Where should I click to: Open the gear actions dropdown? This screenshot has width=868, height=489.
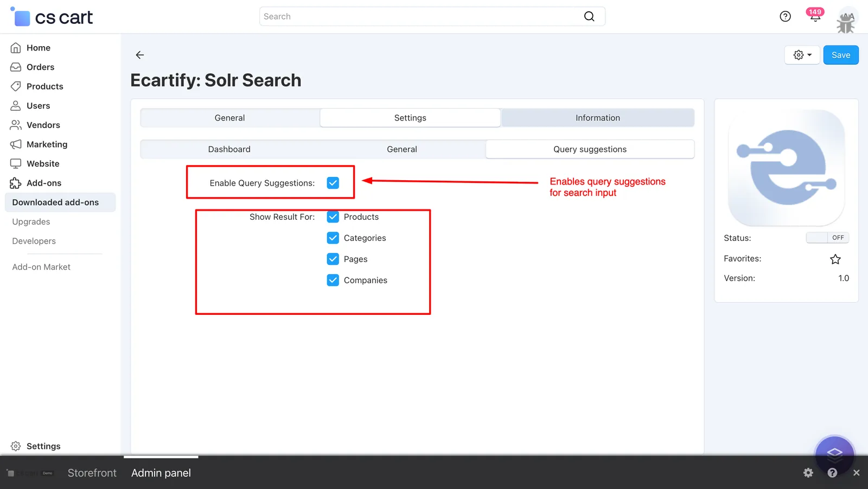click(x=802, y=55)
